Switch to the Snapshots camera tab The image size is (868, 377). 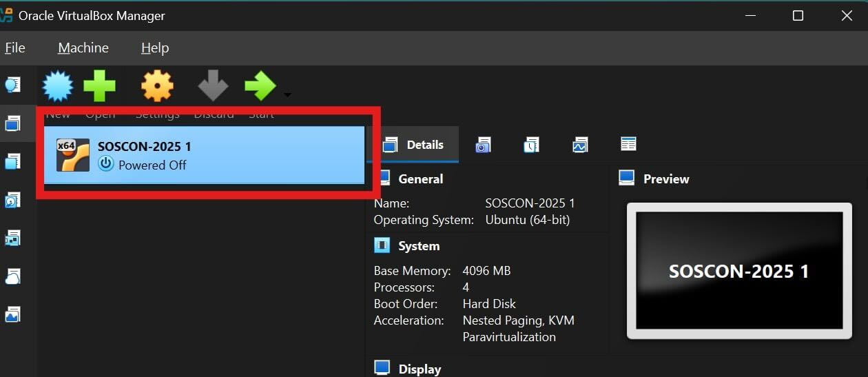pyautogui.click(x=483, y=145)
